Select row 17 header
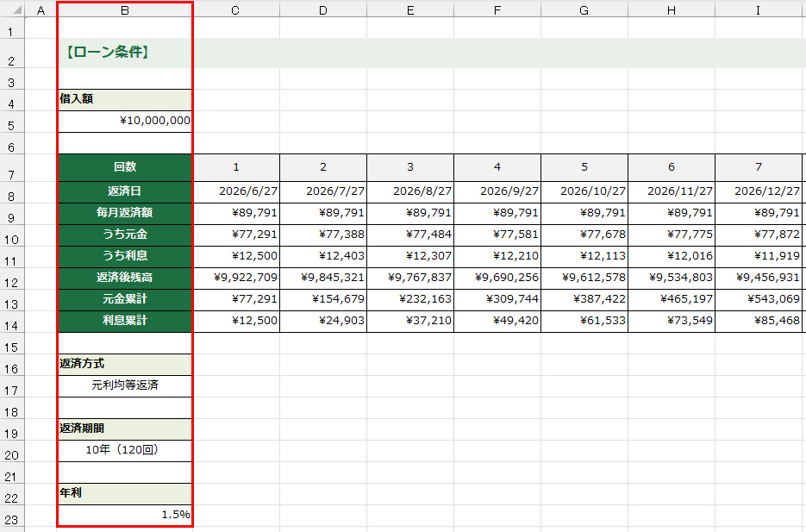 pos(12,386)
